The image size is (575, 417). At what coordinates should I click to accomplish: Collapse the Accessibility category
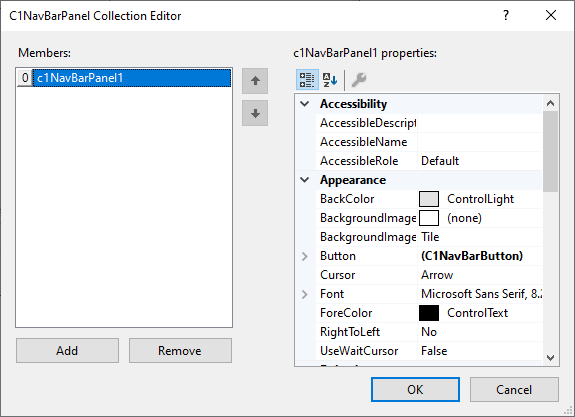(x=305, y=104)
